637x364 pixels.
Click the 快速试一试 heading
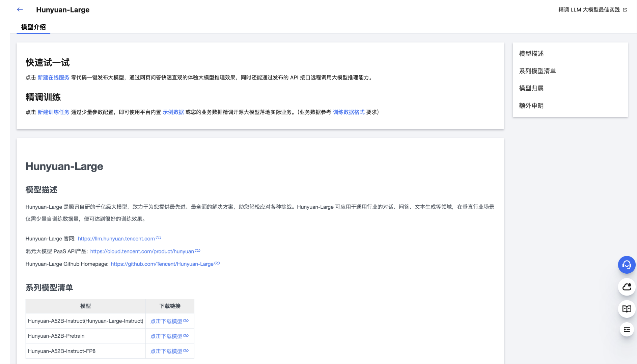pos(48,63)
